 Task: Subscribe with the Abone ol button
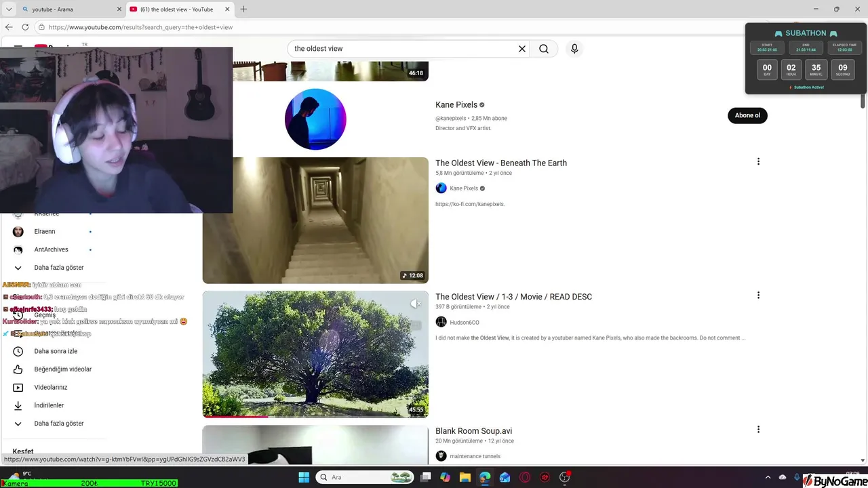coord(747,115)
